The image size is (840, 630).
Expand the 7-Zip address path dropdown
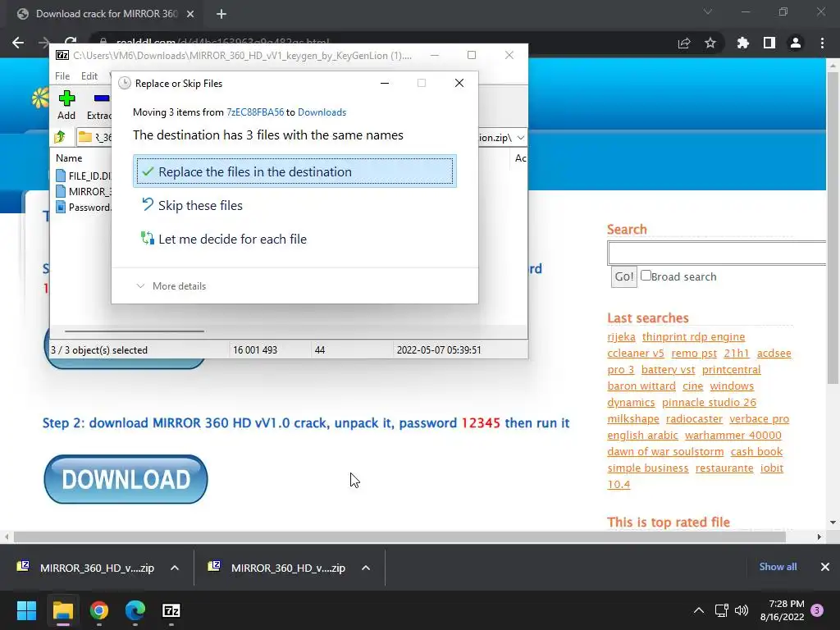520,138
